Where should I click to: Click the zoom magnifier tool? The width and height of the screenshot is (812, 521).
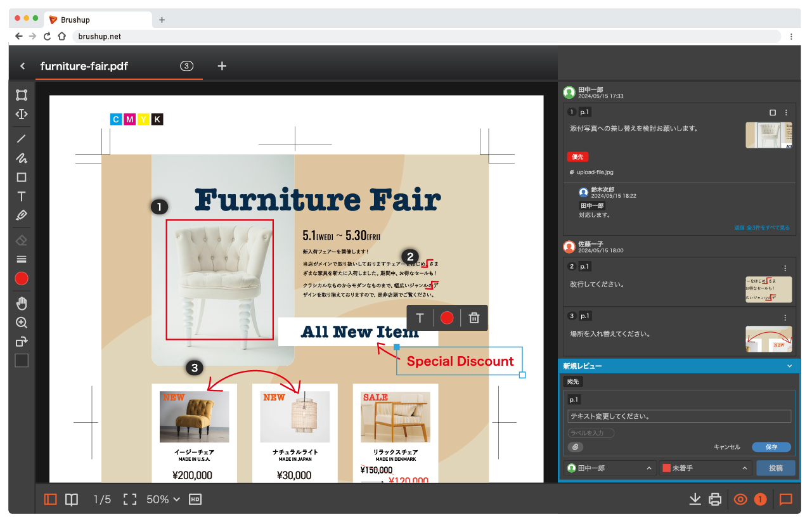[x=22, y=323]
